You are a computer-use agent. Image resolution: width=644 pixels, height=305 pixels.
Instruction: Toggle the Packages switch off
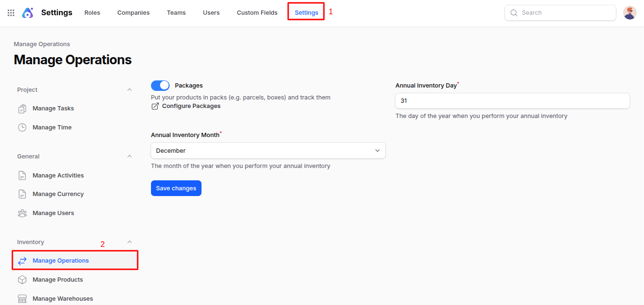pyautogui.click(x=160, y=86)
